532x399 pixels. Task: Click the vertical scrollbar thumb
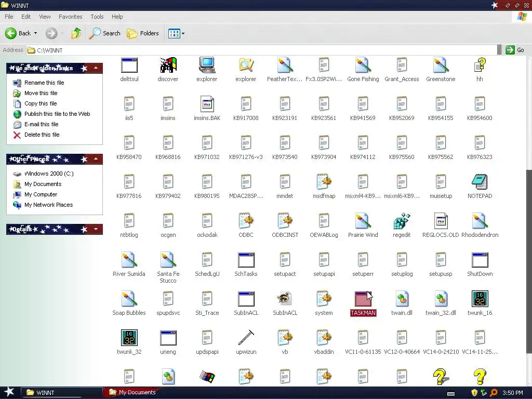coord(528,261)
